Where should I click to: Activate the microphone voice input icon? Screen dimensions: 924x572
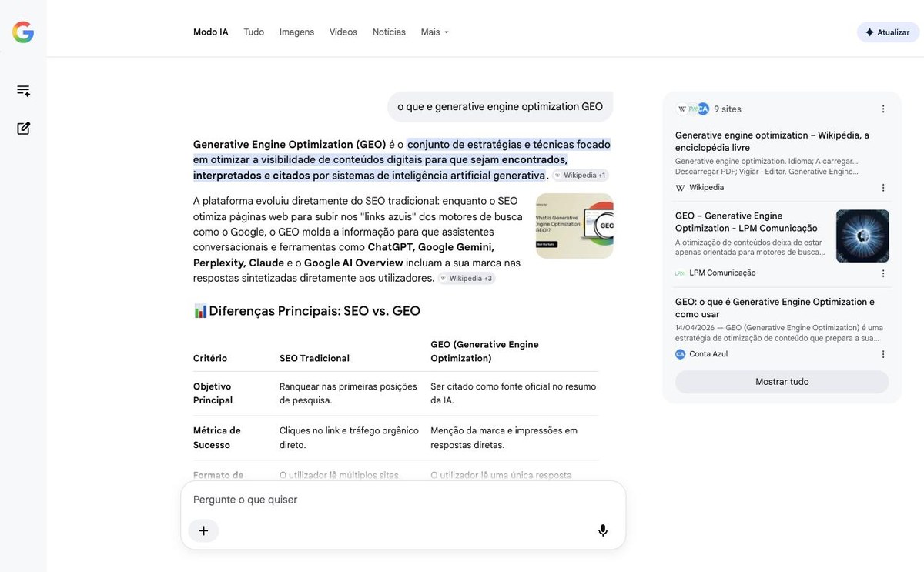603,530
